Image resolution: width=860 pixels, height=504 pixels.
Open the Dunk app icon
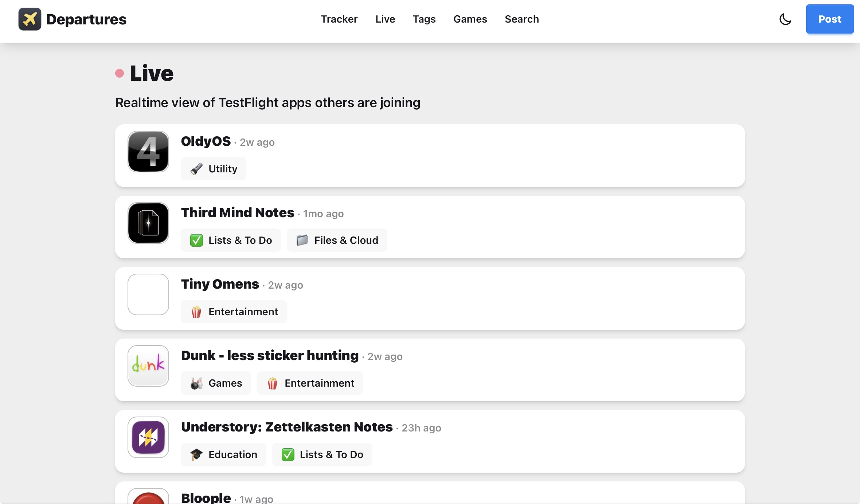pyautogui.click(x=148, y=366)
